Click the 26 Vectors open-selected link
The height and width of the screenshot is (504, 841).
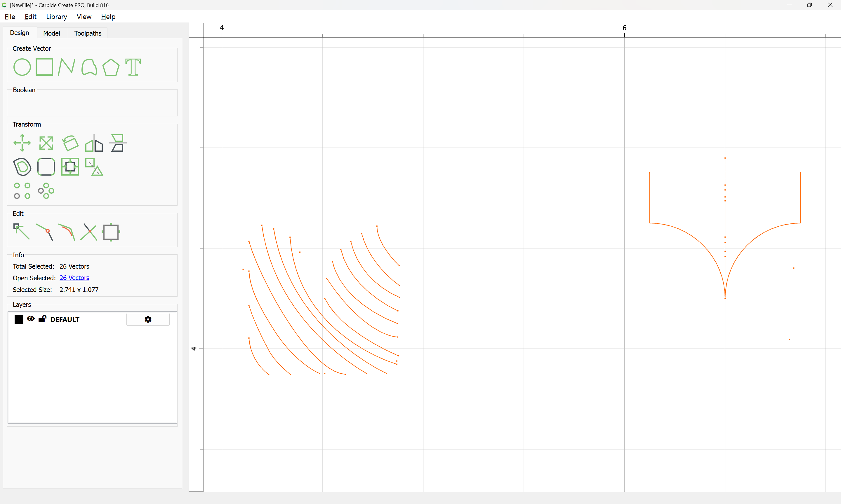74,278
